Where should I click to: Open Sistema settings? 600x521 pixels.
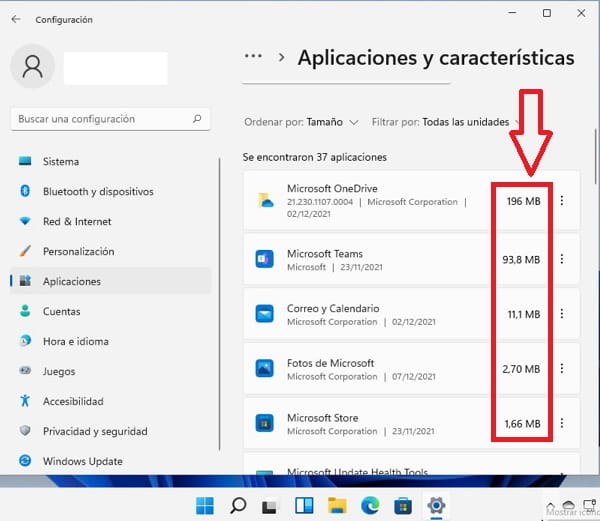111,161
